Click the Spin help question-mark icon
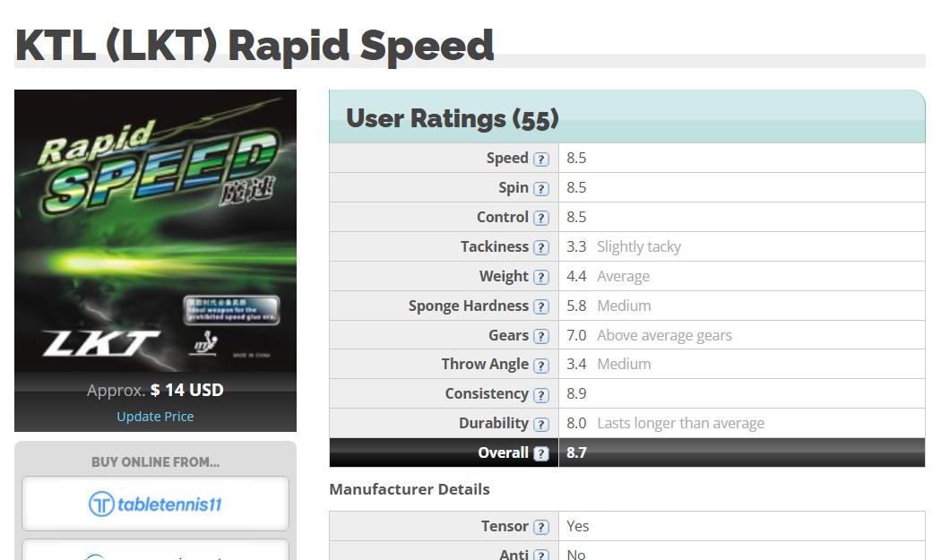 pos(540,188)
